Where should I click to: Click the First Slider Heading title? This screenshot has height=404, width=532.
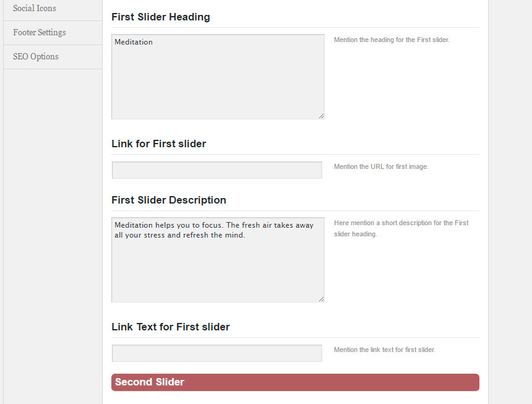coord(160,17)
